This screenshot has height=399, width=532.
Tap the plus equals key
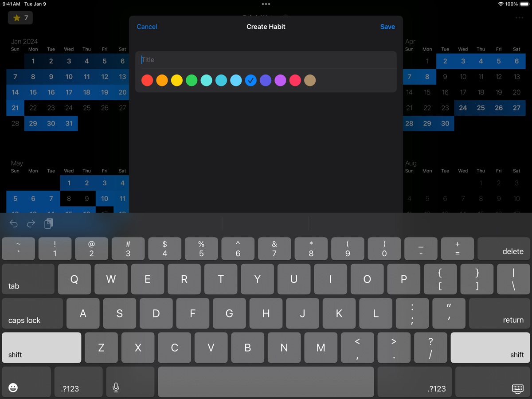click(x=458, y=249)
